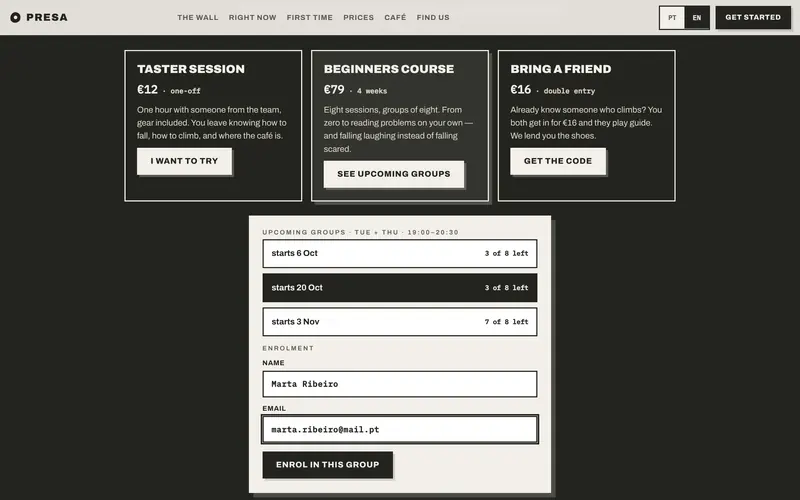Click SEE UPCOMING GROUPS button
This screenshot has height=500, width=800.
tap(394, 174)
